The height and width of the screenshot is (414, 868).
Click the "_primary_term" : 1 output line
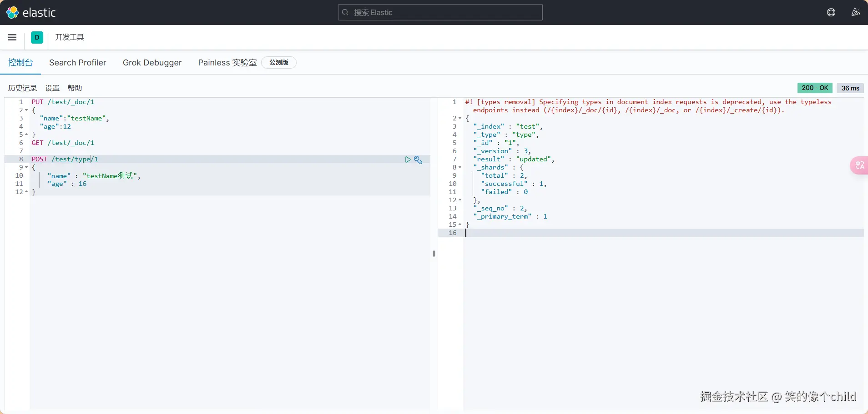tap(510, 217)
